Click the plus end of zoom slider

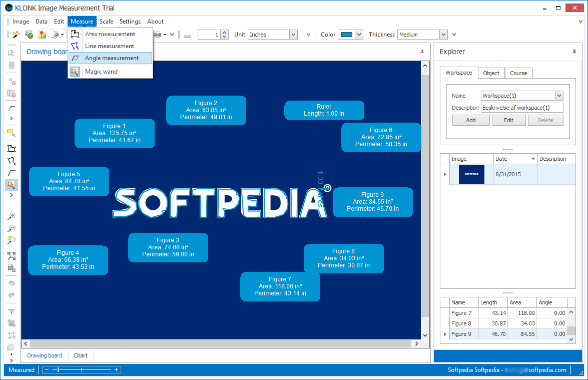(x=116, y=370)
